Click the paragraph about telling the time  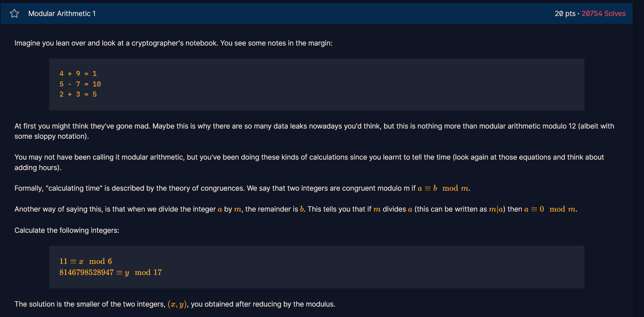click(309, 162)
